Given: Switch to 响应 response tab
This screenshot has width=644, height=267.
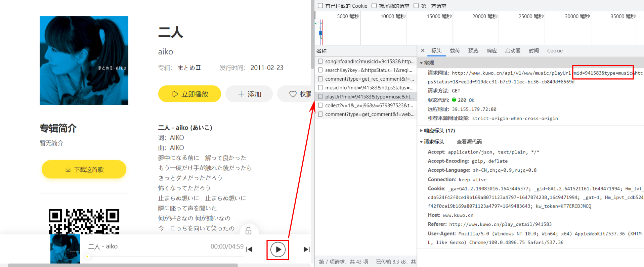Looking at the screenshot, I should click(492, 51).
